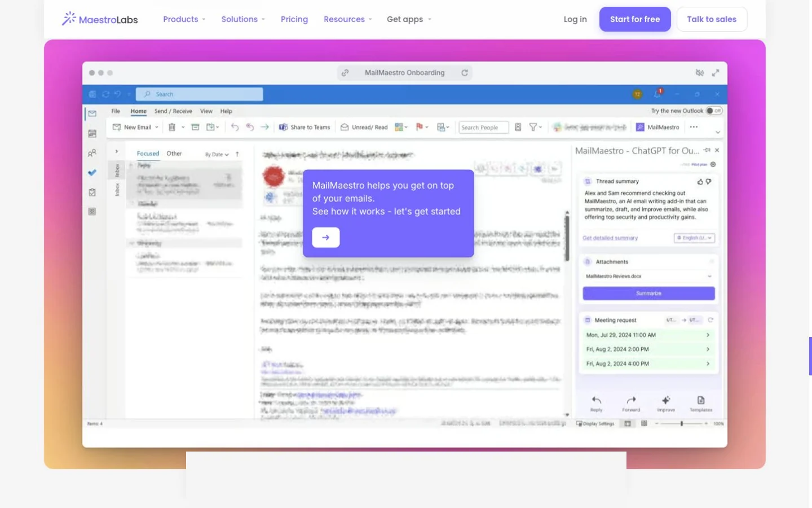This screenshot has width=812, height=508.
Task: Open the Mail icon in left rail
Action: pyautogui.click(x=92, y=113)
